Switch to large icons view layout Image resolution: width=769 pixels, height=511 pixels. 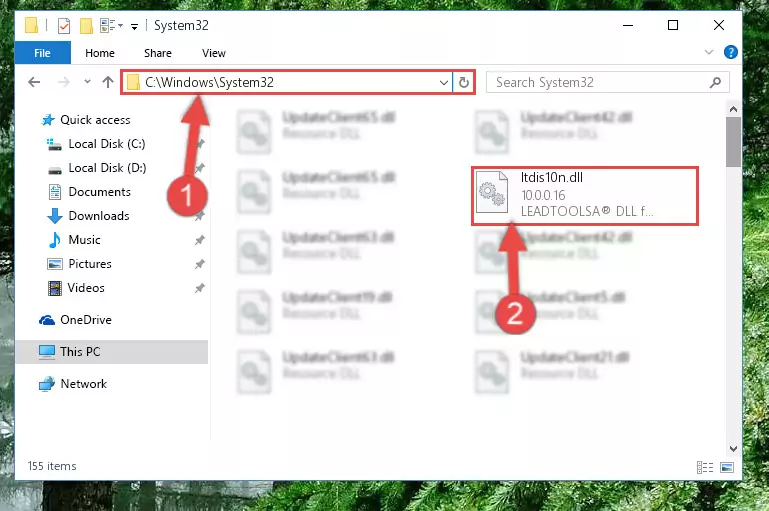tap(727, 467)
